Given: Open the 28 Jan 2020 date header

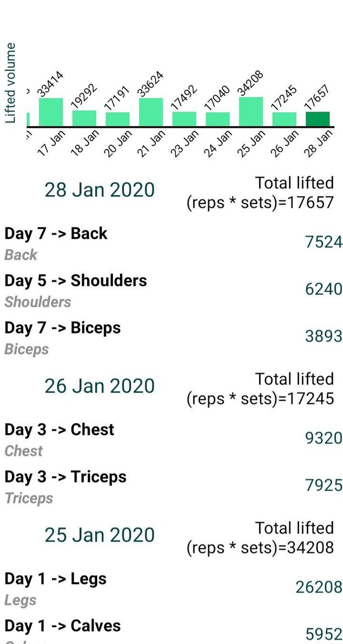Looking at the screenshot, I should (99, 190).
